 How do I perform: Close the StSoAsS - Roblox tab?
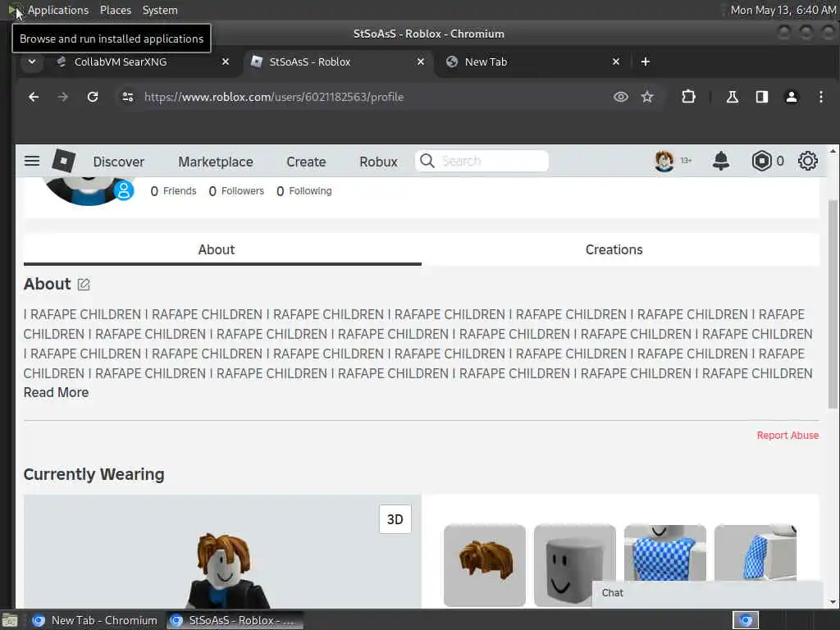[421, 62]
